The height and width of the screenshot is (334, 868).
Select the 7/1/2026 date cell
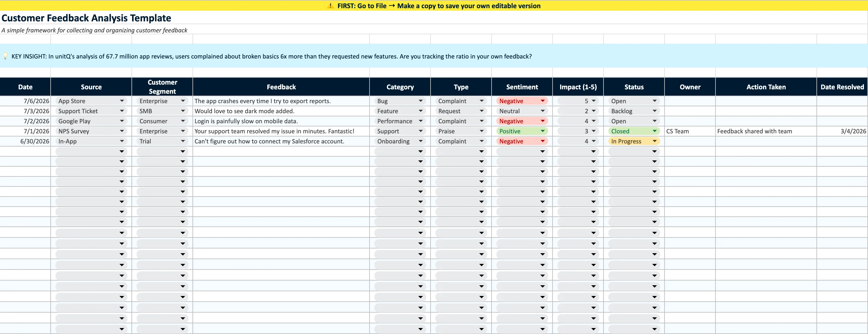click(x=25, y=131)
